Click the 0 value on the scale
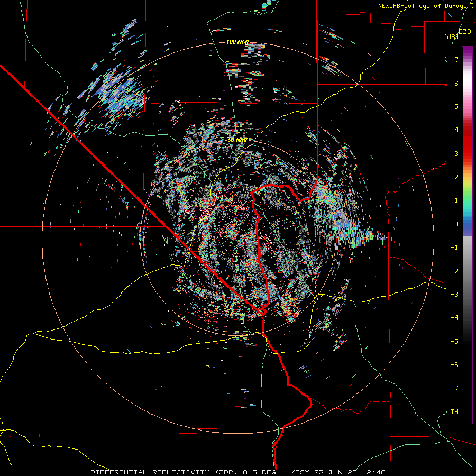The height and width of the screenshot is (476, 476). [x=456, y=224]
